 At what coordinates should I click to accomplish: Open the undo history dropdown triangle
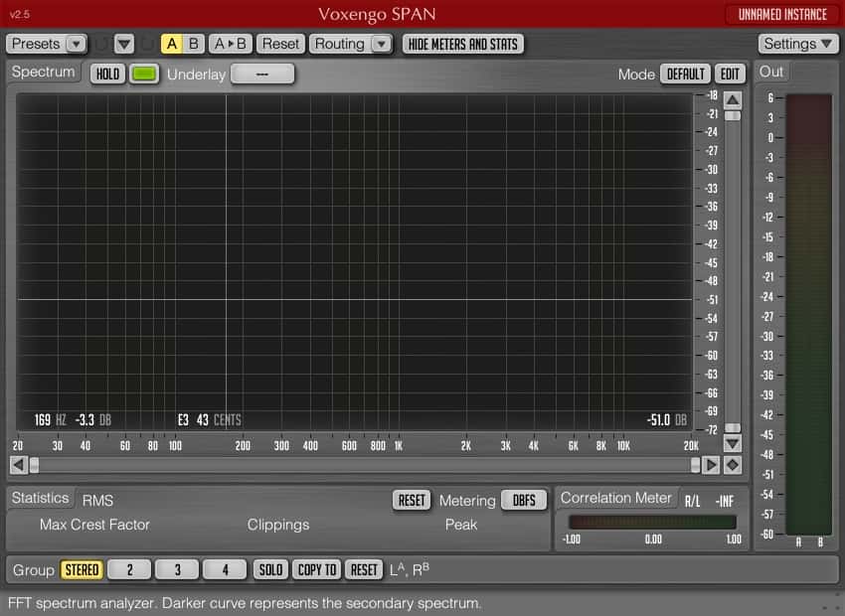(124, 44)
